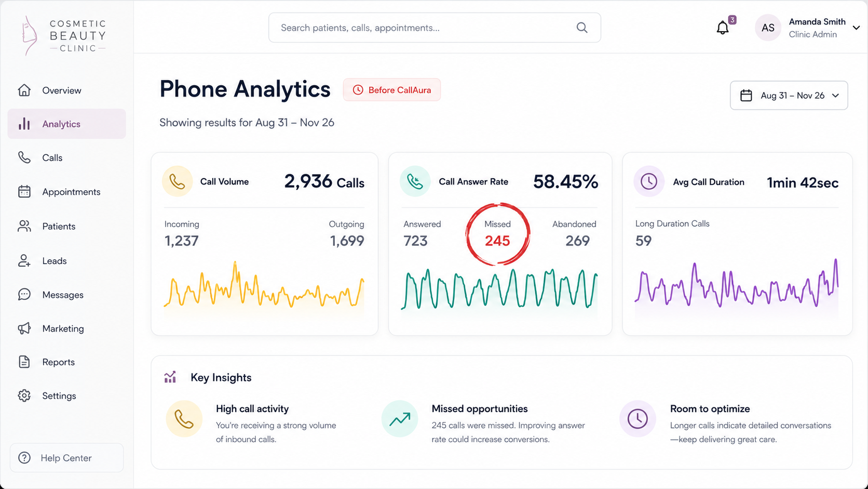Click the AS user avatar
The image size is (868, 489).
(x=768, y=28)
